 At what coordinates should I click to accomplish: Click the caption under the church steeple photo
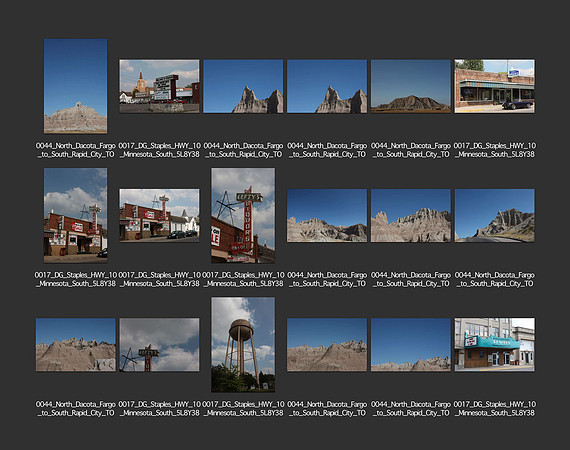pyautogui.click(x=159, y=150)
